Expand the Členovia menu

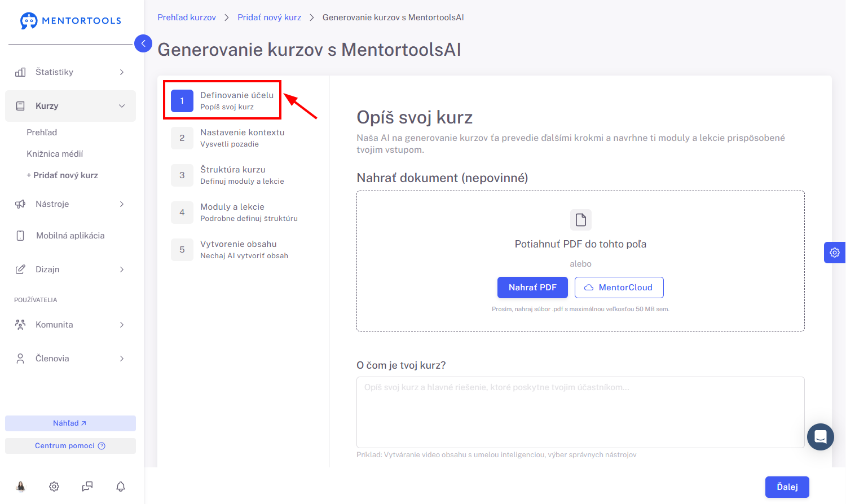coord(70,359)
